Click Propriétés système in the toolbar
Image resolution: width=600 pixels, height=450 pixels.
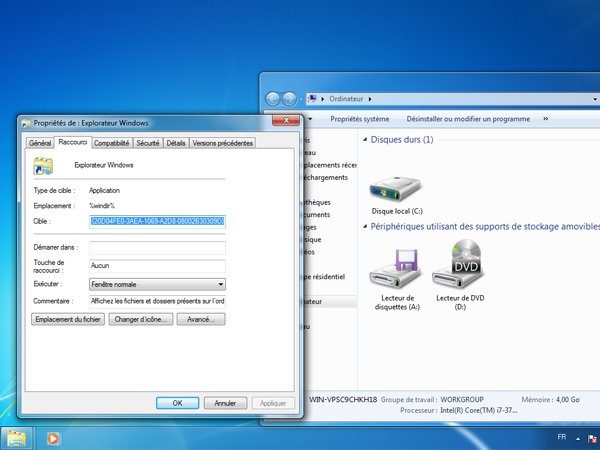[x=359, y=119]
